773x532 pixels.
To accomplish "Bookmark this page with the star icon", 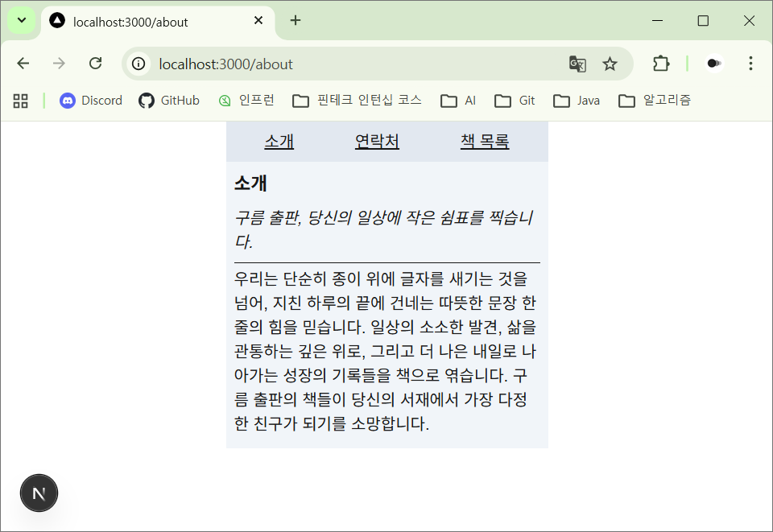I will (x=610, y=64).
